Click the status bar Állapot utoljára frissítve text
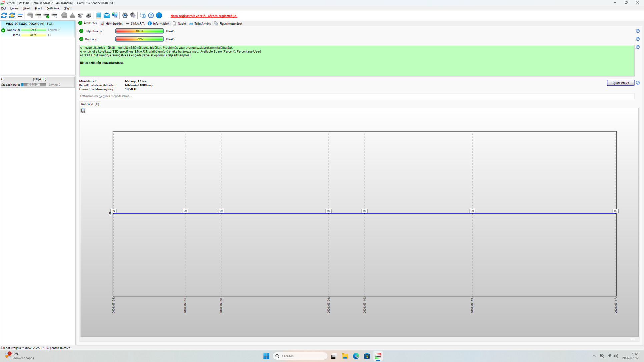The width and height of the screenshot is (644, 362). point(35,348)
